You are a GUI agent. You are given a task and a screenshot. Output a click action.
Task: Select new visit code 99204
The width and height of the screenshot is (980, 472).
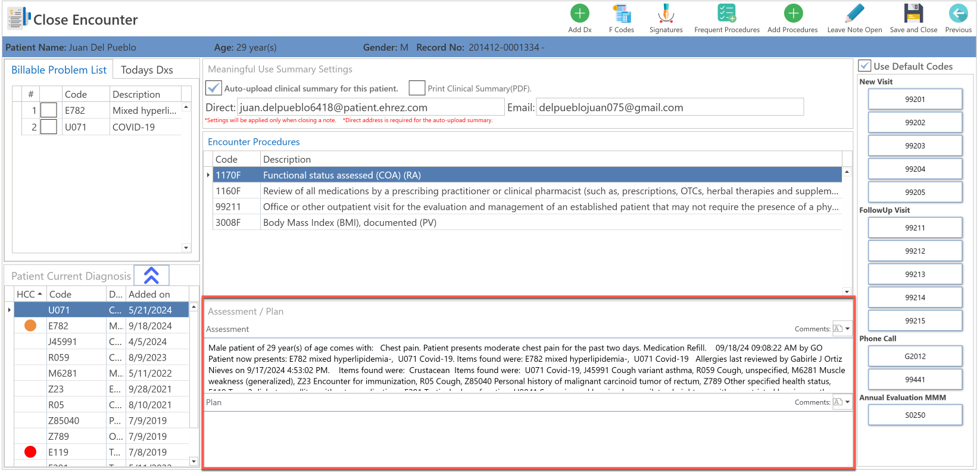915,169
